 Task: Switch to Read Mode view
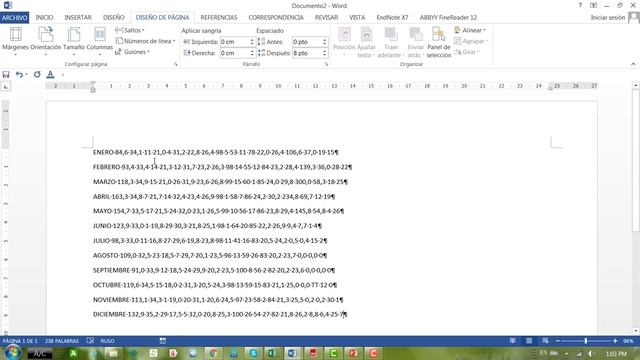point(513,340)
